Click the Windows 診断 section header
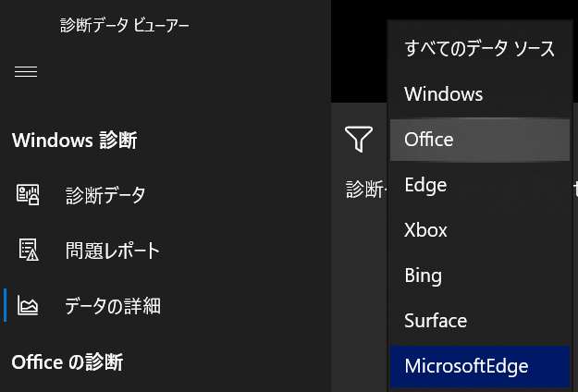This screenshot has width=578, height=392. click(x=75, y=141)
